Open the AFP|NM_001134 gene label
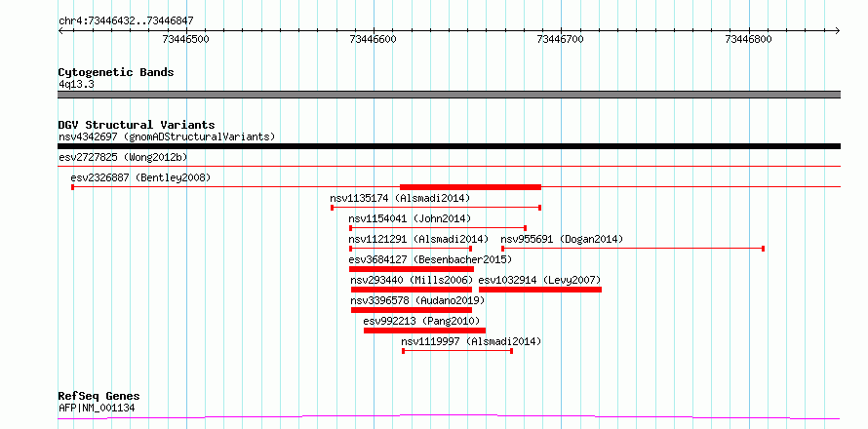The image size is (868, 429). pyautogui.click(x=97, y=409)
